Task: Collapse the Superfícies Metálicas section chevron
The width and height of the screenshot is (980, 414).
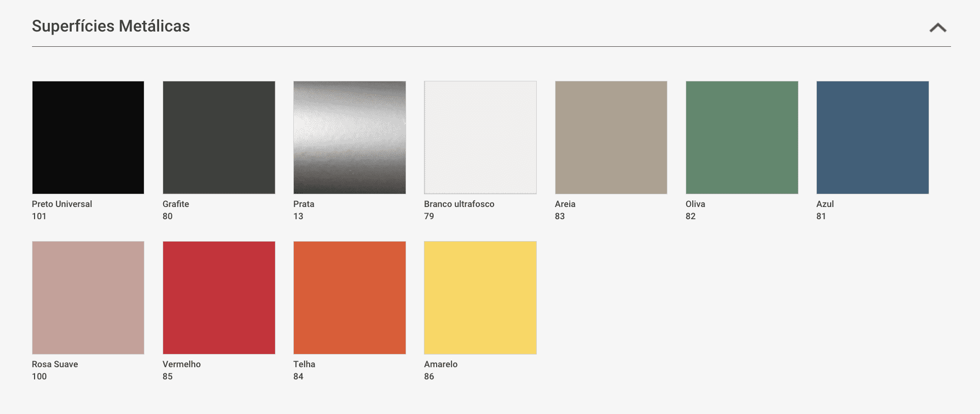Action: pos(938,28)
